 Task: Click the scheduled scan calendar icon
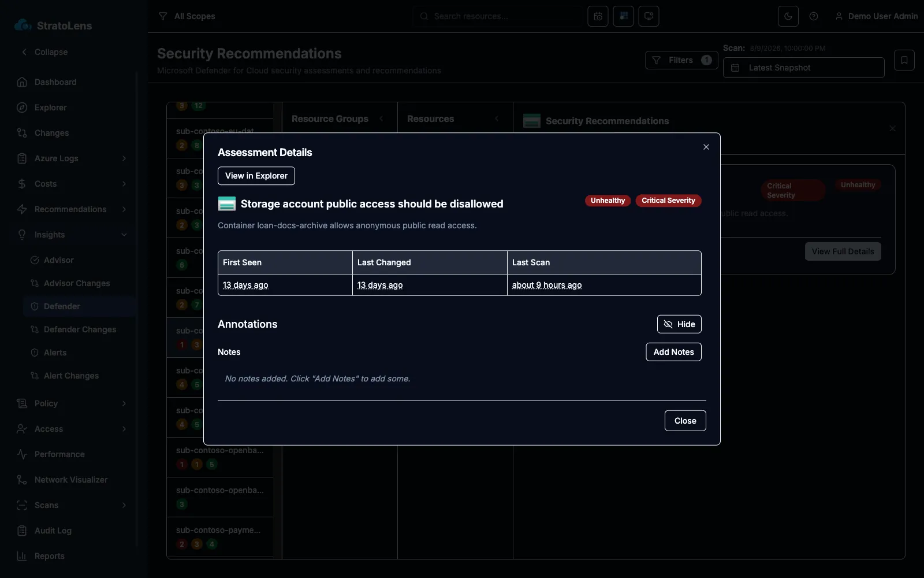[x=598, y=16]
